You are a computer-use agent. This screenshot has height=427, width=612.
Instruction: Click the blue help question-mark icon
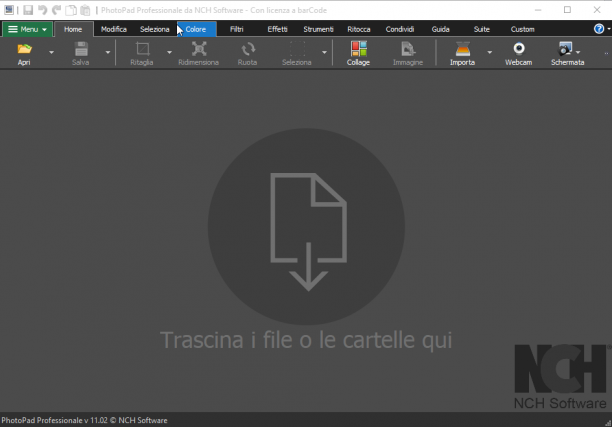coord(599,29)
